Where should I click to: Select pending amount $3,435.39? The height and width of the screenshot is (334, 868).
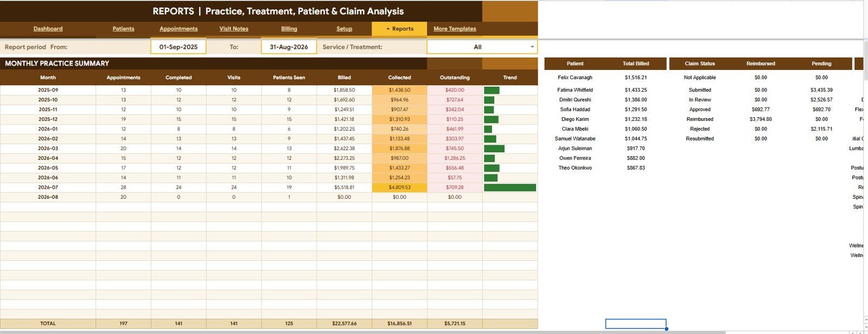(821, 90)
